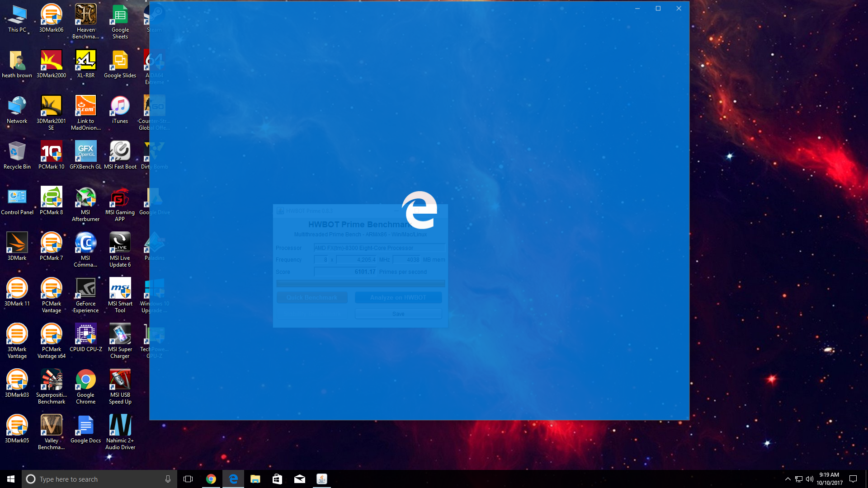Open CPUID CPU-Z shortcut
The image size is (868, 488).
(85, 338)
